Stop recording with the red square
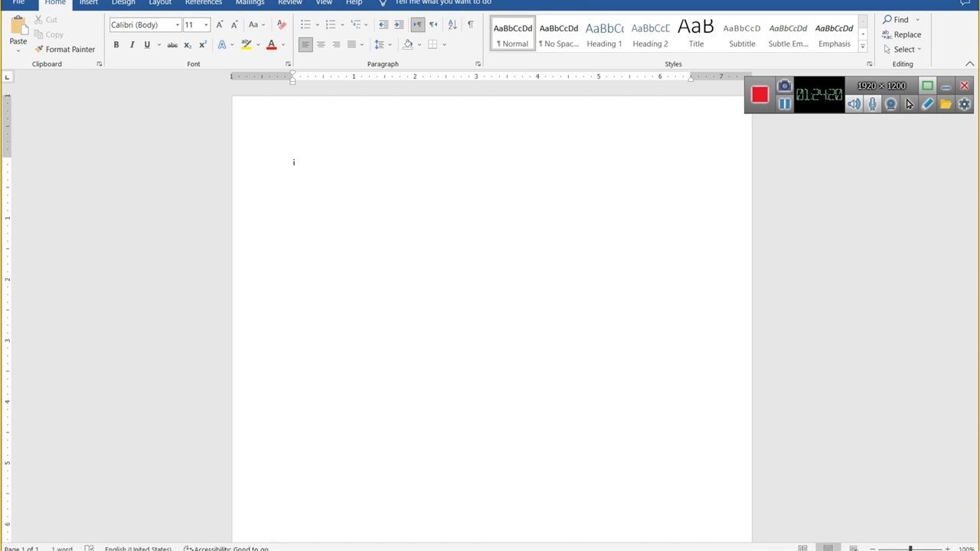The height and width of the screenshot is (551, 980). pos(759,94)
